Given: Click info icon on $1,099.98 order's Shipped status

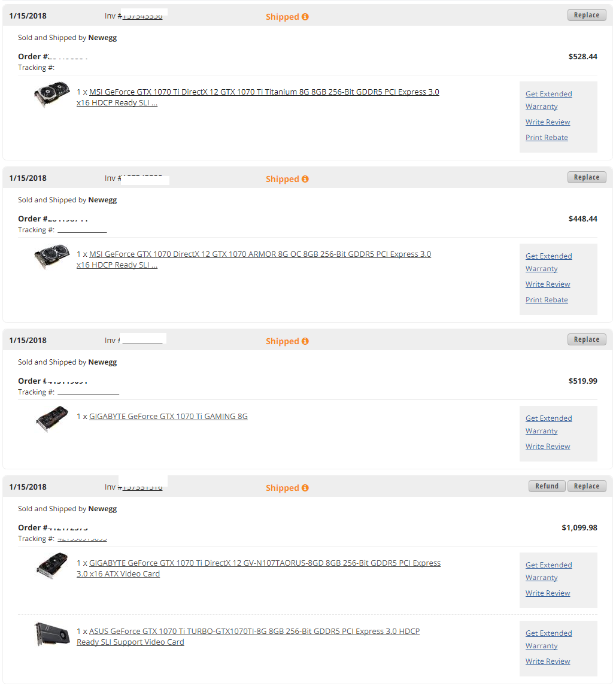Looking at the screenshot, I should coord(305,488).
